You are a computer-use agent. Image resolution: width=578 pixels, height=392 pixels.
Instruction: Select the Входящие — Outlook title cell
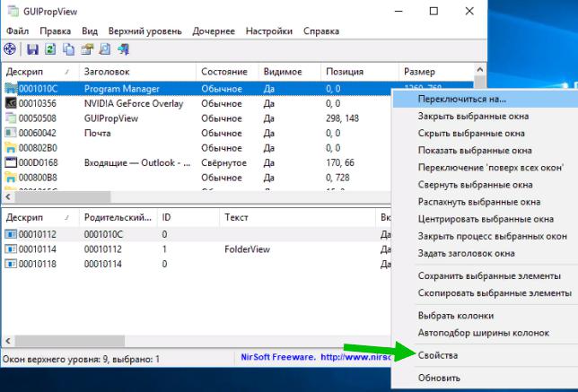point(137,162)
